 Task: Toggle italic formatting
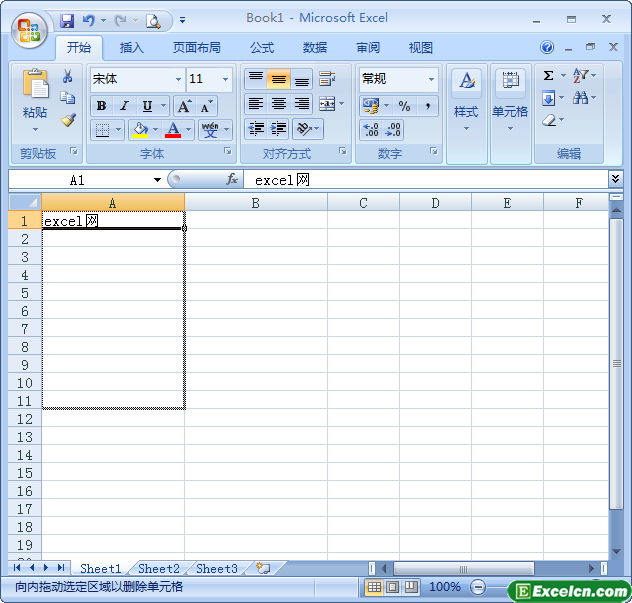(125, 106)
